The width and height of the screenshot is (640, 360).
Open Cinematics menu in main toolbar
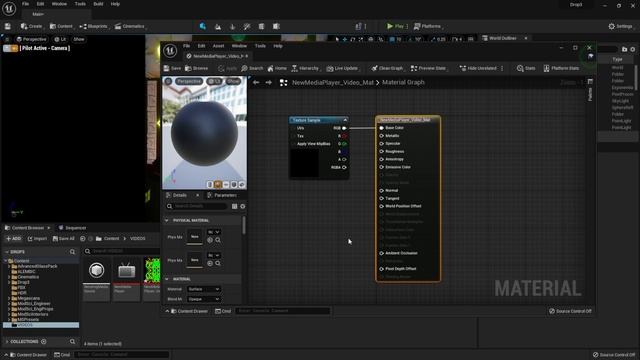pyautogui.click(x=130, y=26)
